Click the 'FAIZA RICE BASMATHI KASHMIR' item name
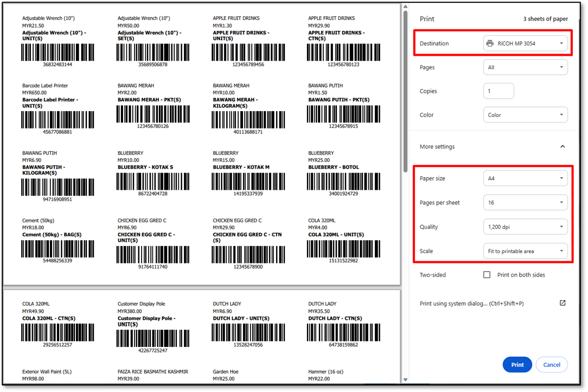 coord(153,372)
